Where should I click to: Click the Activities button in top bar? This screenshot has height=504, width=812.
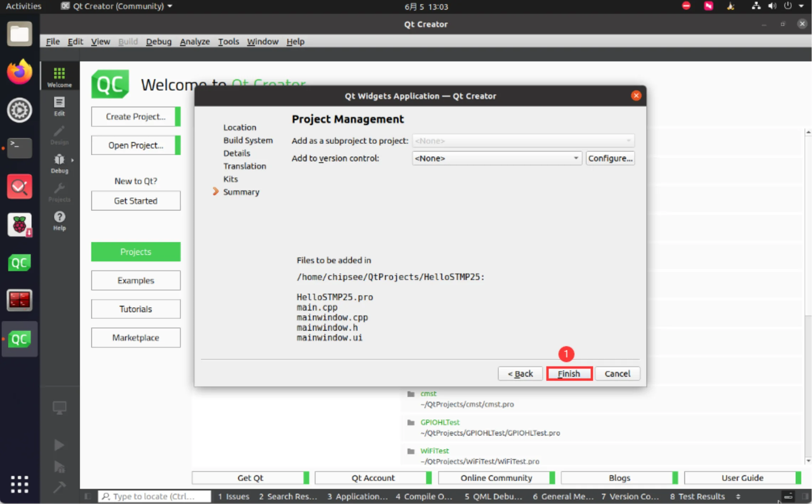pyautogui.click(x=24, y=6)
